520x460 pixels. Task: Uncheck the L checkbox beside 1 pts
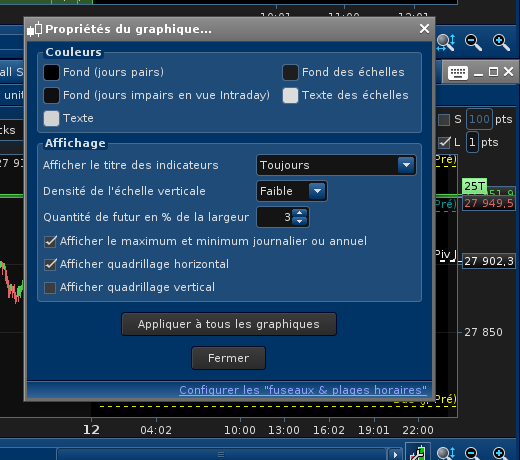[x=444, y=143]
